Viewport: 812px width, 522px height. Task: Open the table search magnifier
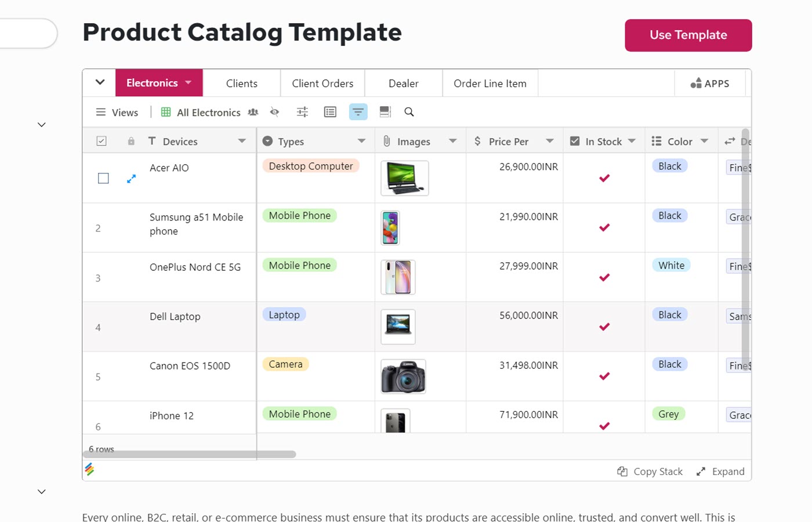coord(409,112)
